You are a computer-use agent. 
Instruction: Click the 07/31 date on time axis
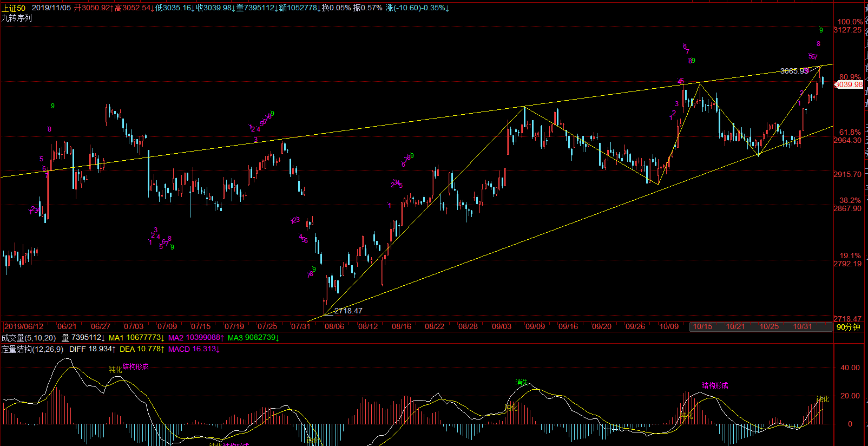(x=301, y=326)
